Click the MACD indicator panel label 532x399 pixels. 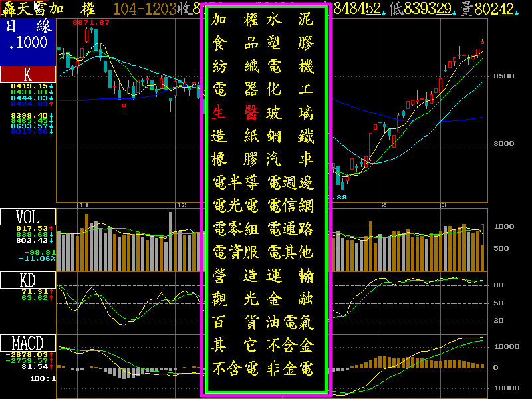(27, 343)
